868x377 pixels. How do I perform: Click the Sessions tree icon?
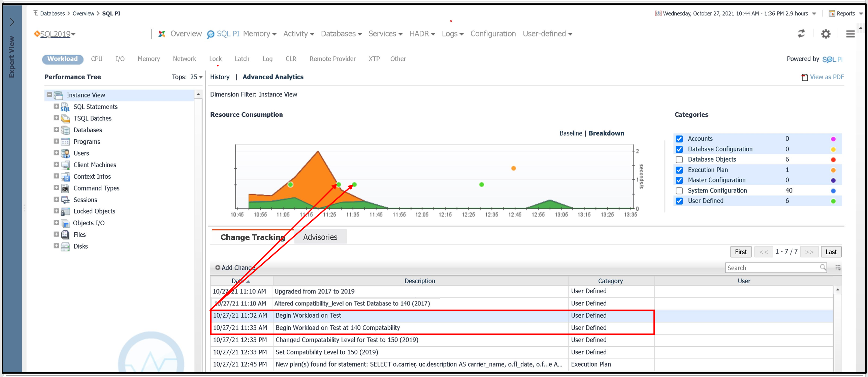(65, 200)
